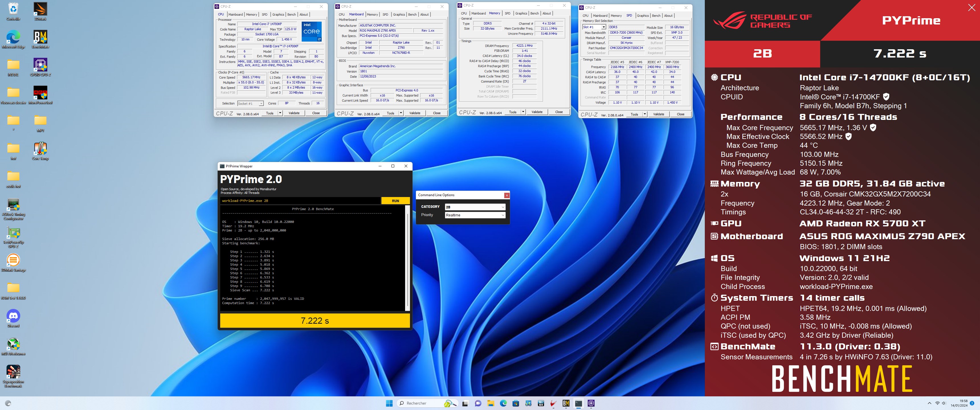Click the volume icon in system tray
980x410 pixels.
(x=944, y=403)
